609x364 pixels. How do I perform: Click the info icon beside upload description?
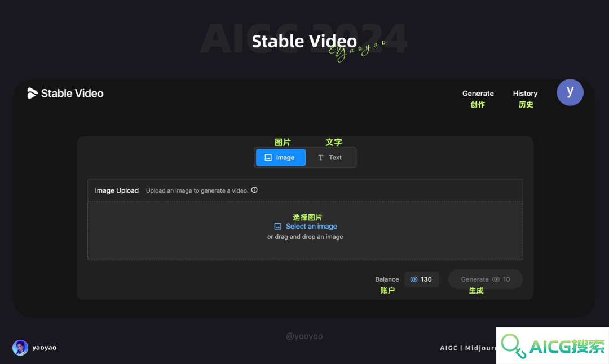point(254,190)
